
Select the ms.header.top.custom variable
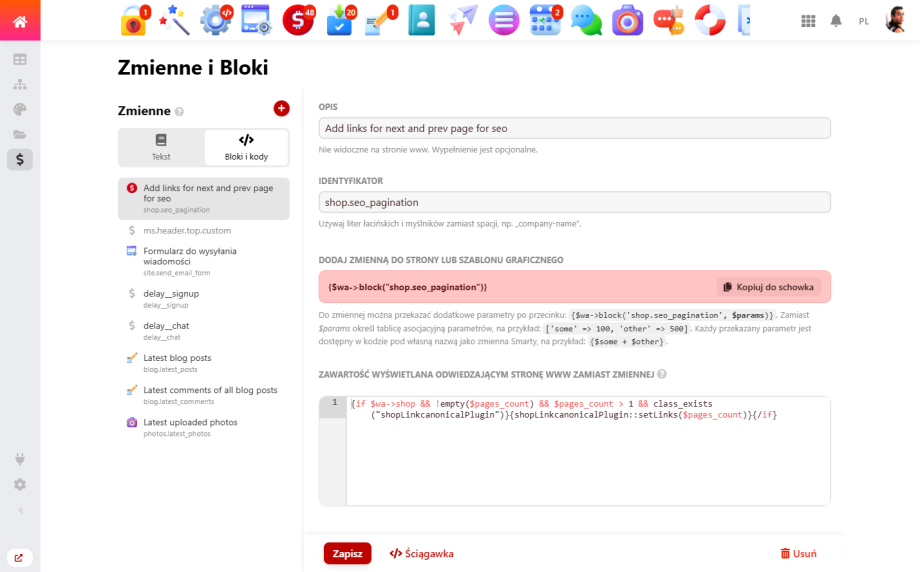click(x=204, y=231)
